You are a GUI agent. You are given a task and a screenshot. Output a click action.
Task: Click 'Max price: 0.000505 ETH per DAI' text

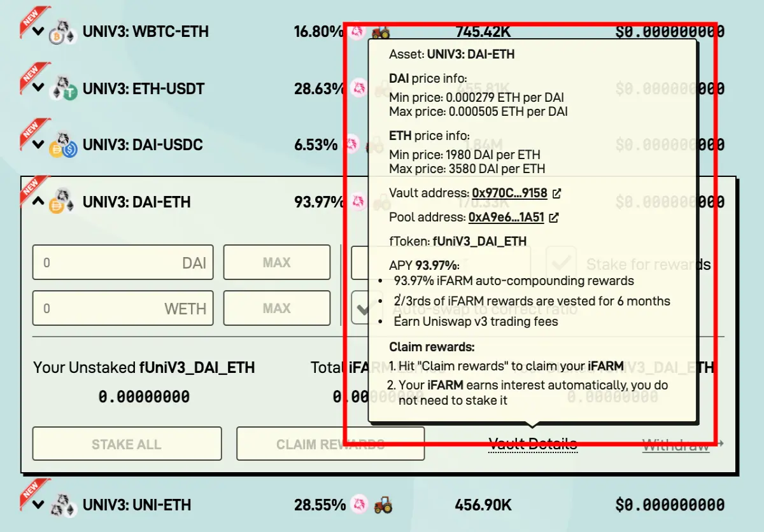[479, 111]
